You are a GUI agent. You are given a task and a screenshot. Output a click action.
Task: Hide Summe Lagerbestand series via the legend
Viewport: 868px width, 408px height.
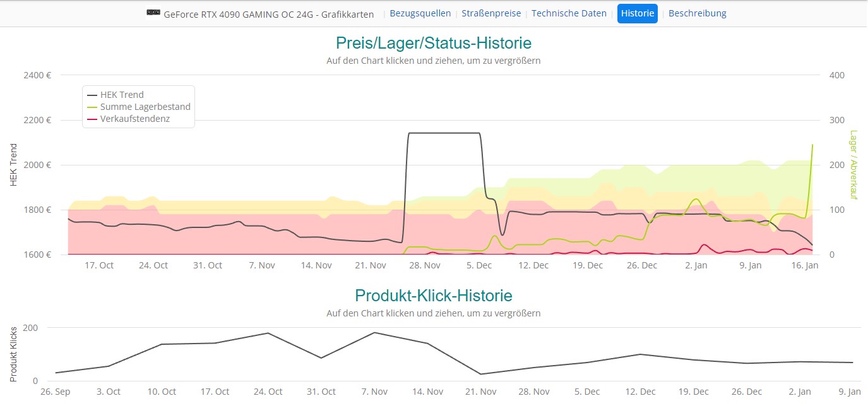click(145, 107)
